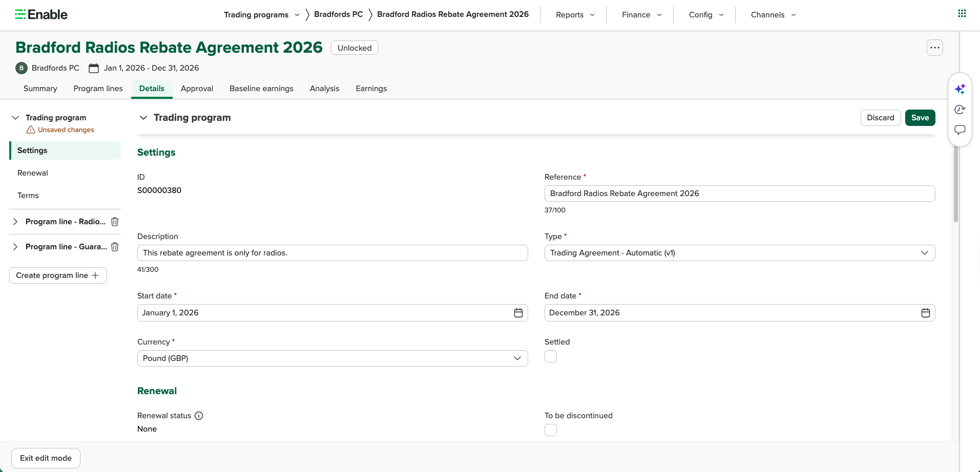Switch to the Summary tab

(x=40, y=89)
